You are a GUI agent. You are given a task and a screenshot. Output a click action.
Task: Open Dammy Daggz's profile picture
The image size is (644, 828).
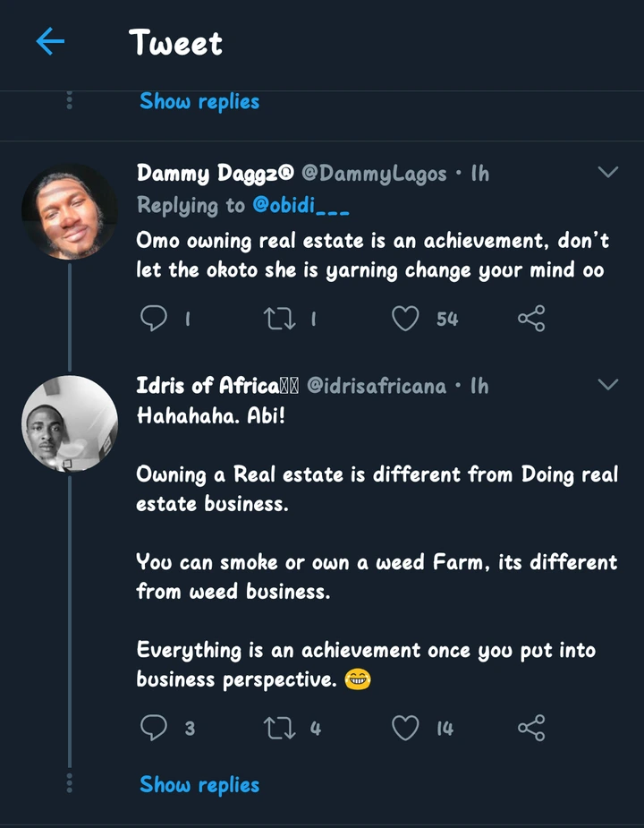[70, 212]
